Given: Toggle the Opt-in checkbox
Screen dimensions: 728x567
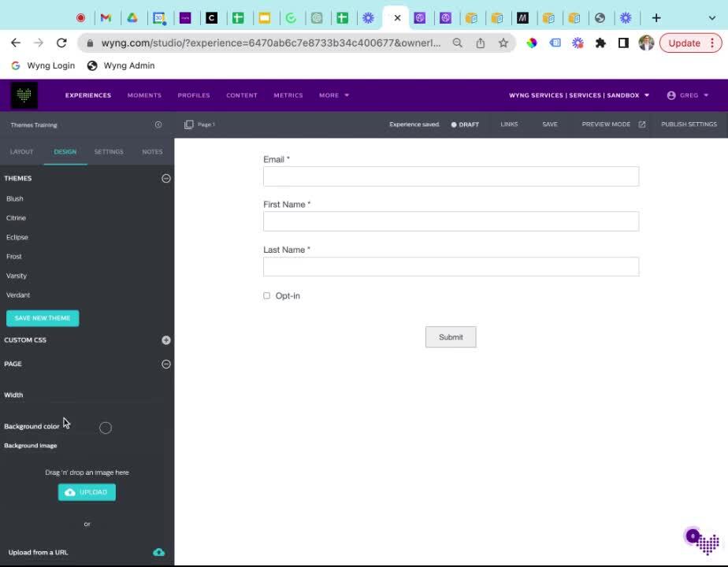Looking at the screenshot, I should [x=266, y=295].
